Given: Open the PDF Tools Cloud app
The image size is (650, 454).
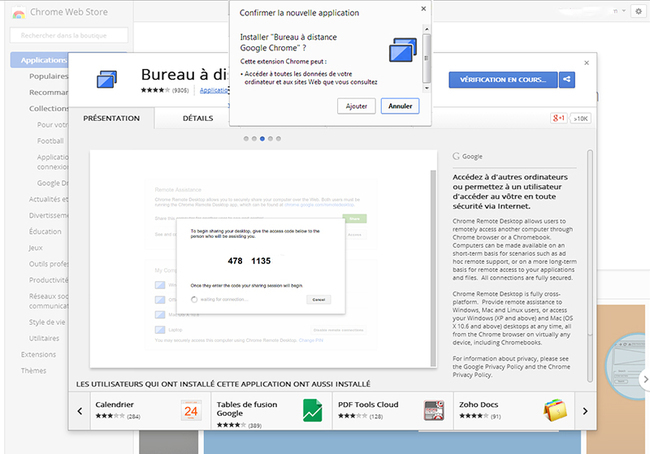Looking at the screenshot, I should tap(393, 410).
